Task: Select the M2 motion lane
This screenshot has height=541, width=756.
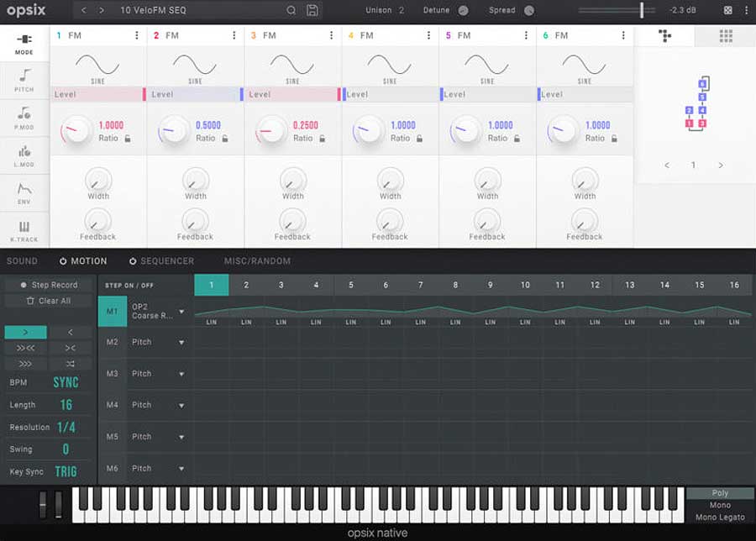Action: [113, 342]
